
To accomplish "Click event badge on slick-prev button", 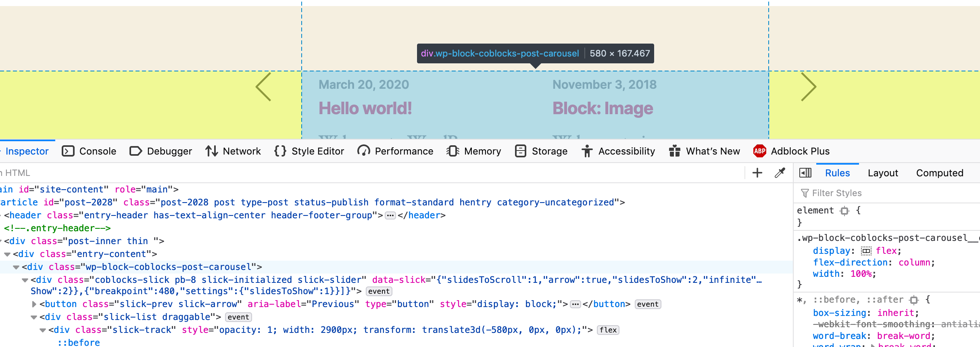I will pyautogui.click(x=648, y=304).
